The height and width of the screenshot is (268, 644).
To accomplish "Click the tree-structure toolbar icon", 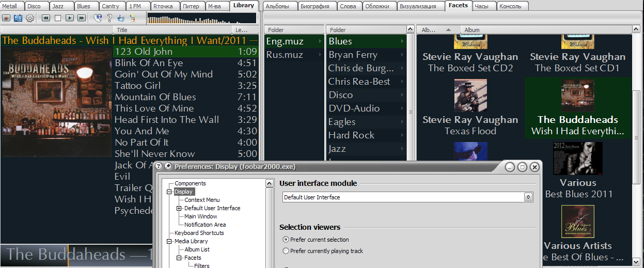I will [x=133, y=18].
